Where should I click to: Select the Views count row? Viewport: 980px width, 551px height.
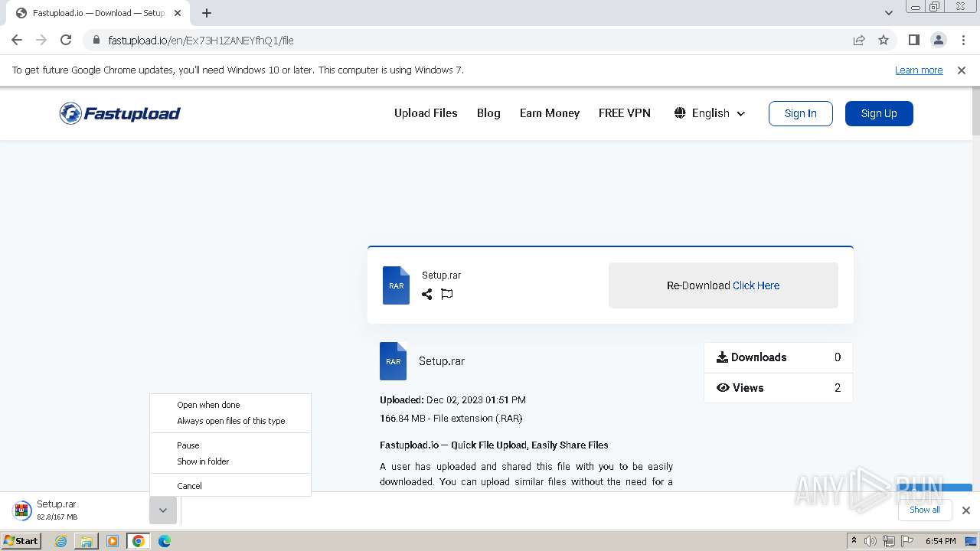[x=778, y=388]
